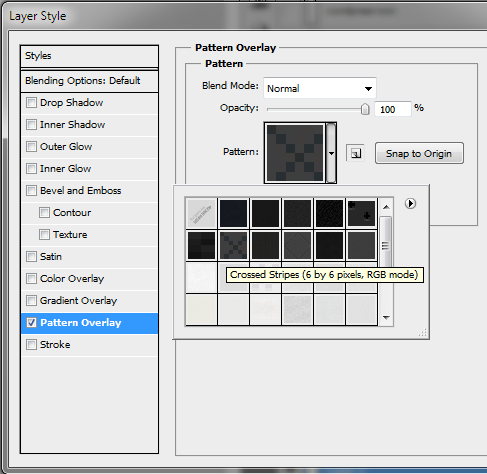Click the pattern list scrollbar thumb
The height and width of the screenshot is (474, 487).
385,246
